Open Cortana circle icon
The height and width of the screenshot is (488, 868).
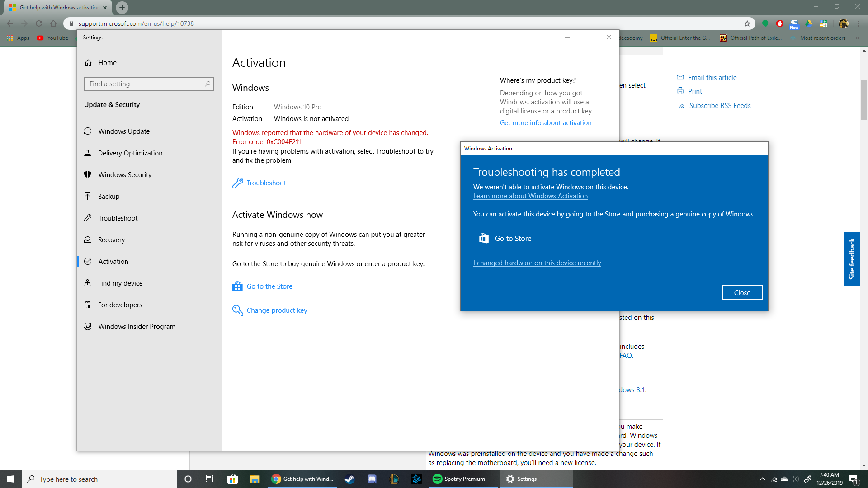click(188, 479)
